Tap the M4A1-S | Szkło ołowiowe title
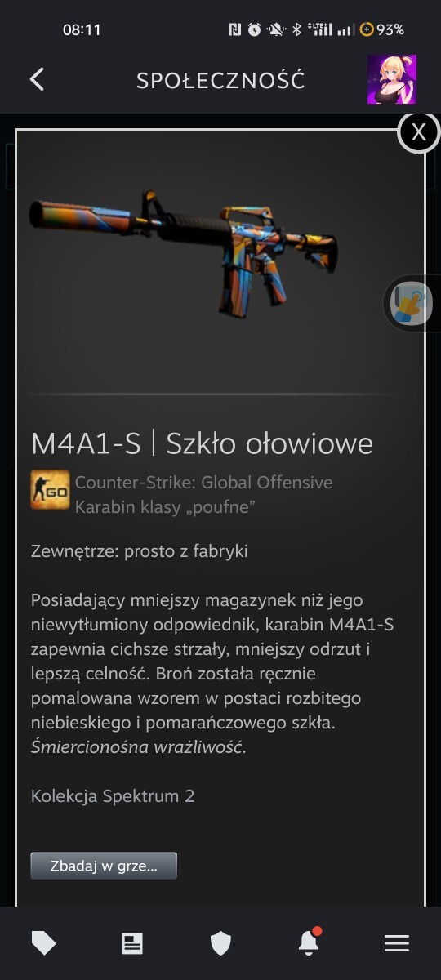This screenshot has height=980, width=441. click(x=202, y=443)
